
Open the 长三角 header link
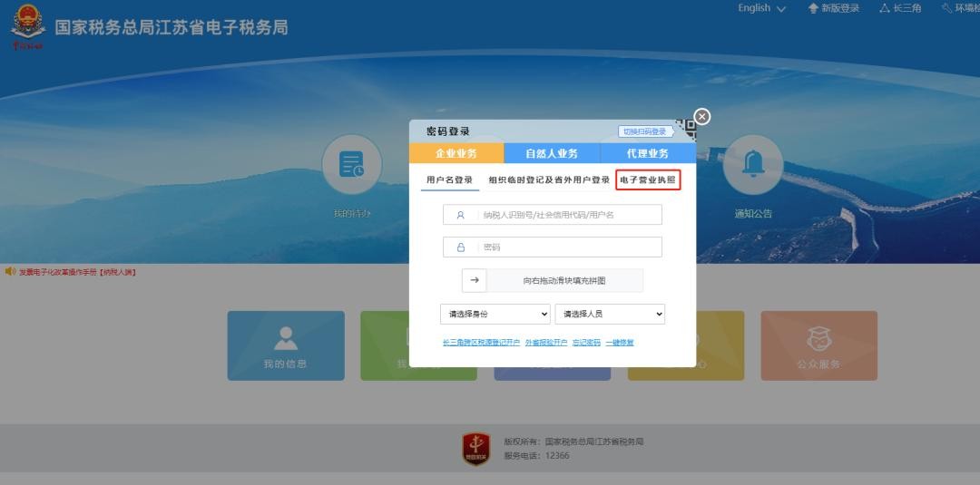899,8
